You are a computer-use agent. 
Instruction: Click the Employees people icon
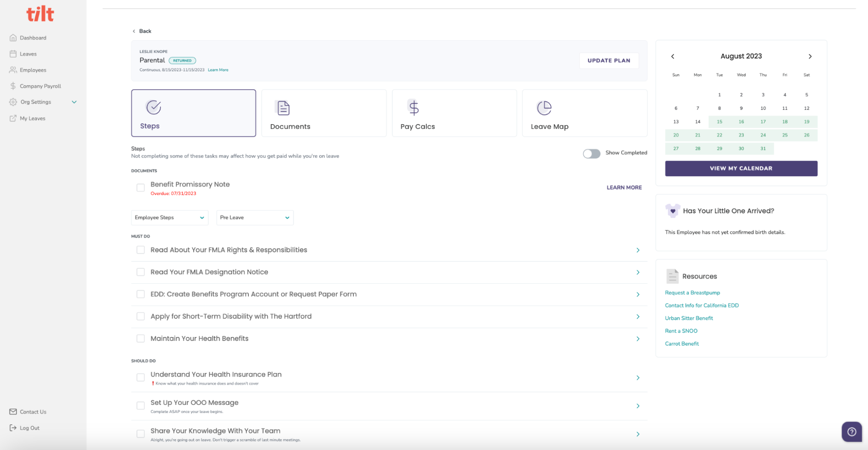(13, 70)
